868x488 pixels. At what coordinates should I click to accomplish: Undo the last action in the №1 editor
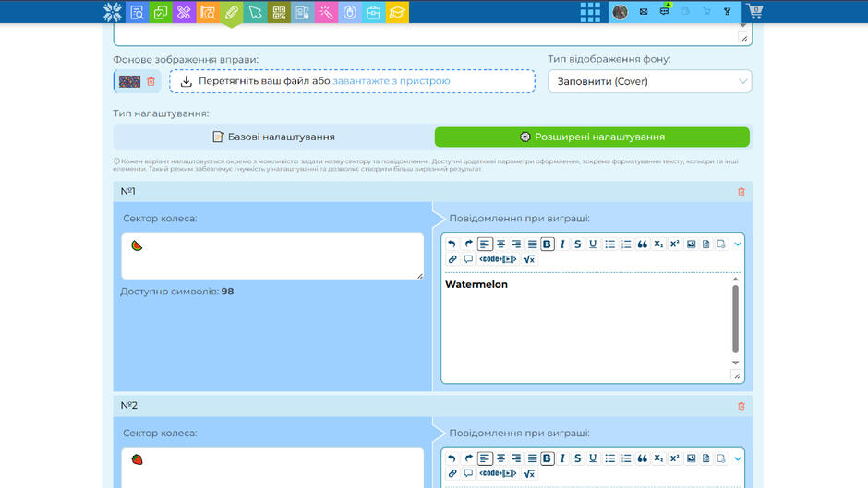pos(452,244)
